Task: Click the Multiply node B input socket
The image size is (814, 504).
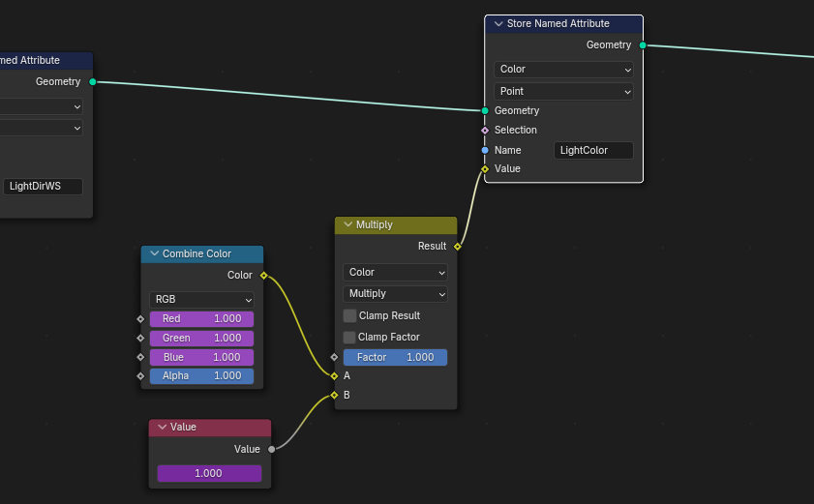Action: (334, 395)
